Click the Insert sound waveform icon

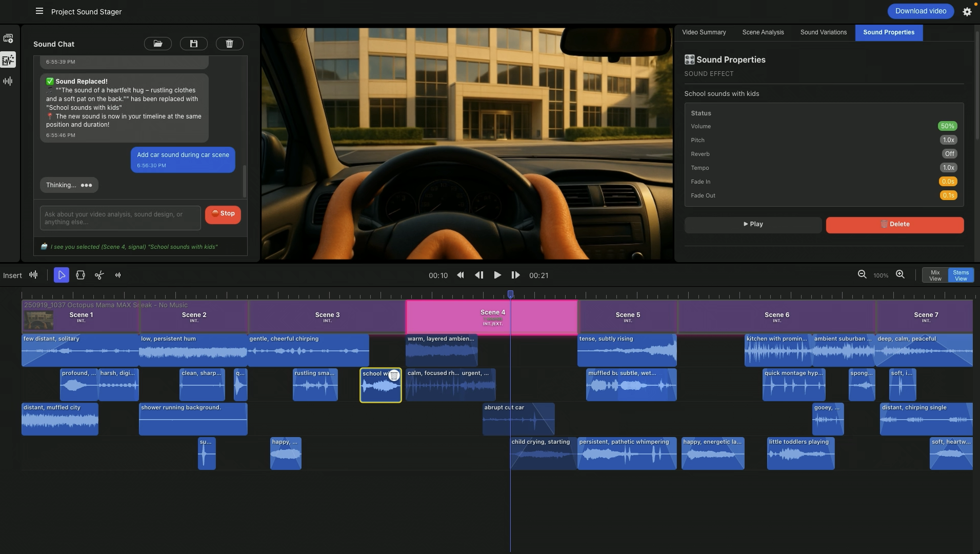[x=33, y=275]
